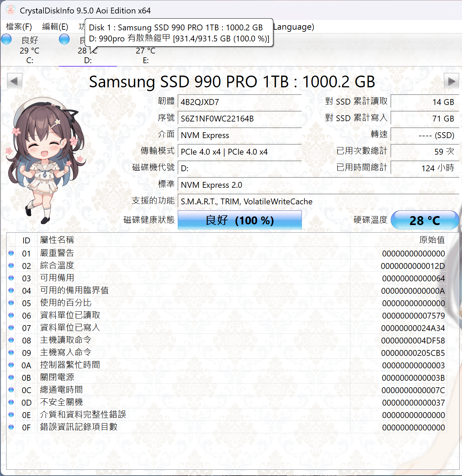
Task: Go to next disk with right arrow
Action: click(451, 81)
